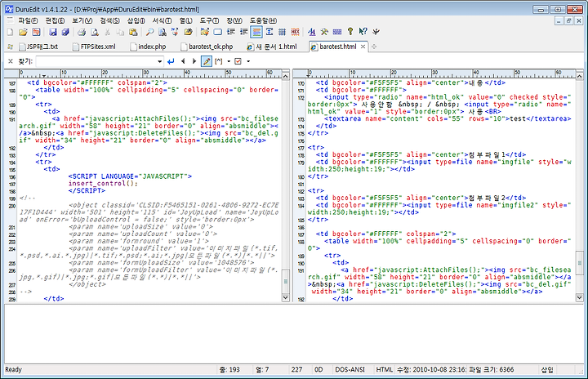Click the open-folder-with-arrow toolbar icon
This screenshot has height=379, width=588.
click(188, 32)
